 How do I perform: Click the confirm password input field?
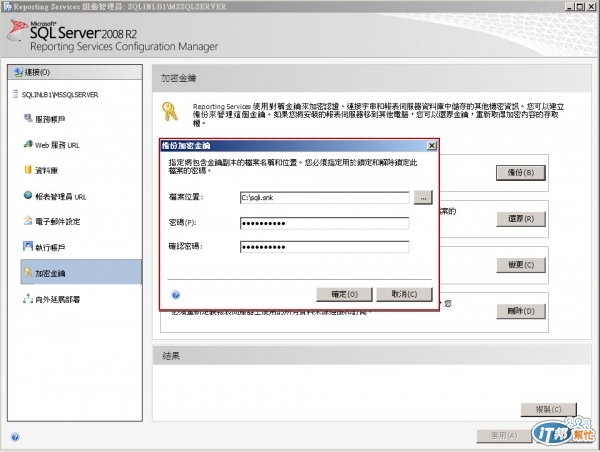pyautogui.click(x=324, y=247)
